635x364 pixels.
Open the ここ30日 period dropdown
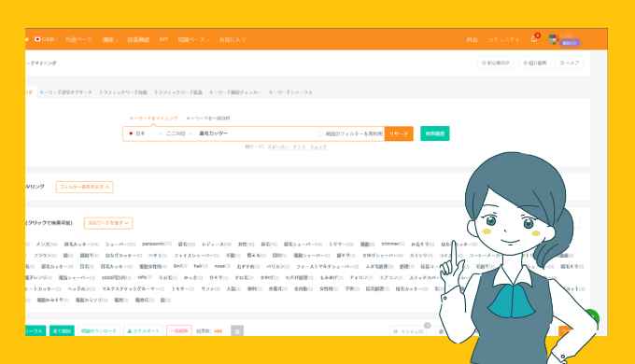[178, 133]
